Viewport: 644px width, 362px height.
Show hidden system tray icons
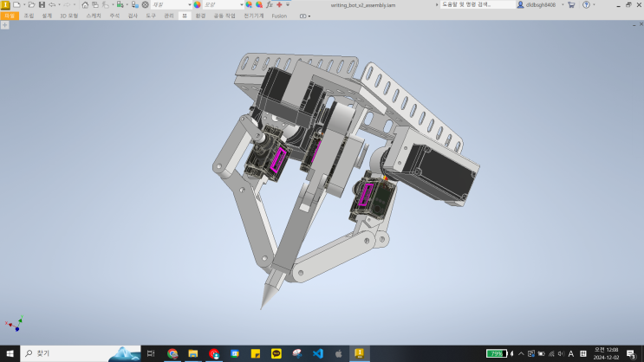(521, 353)
